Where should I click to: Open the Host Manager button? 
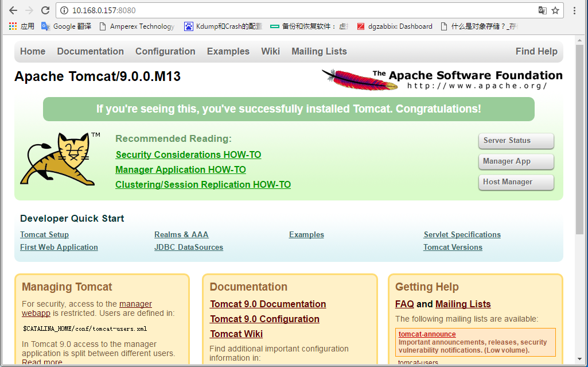(516, 182)
